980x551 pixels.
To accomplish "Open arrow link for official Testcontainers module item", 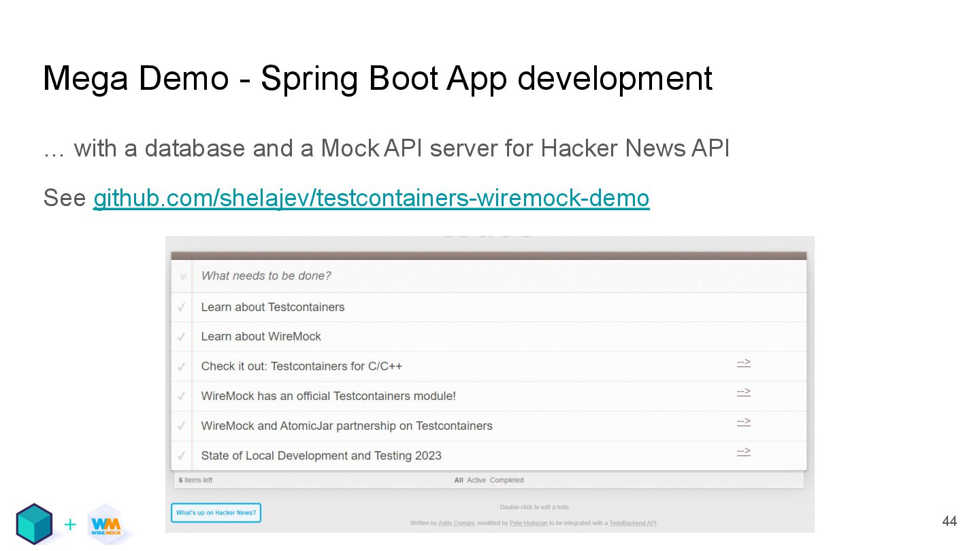I will [743, 393].
